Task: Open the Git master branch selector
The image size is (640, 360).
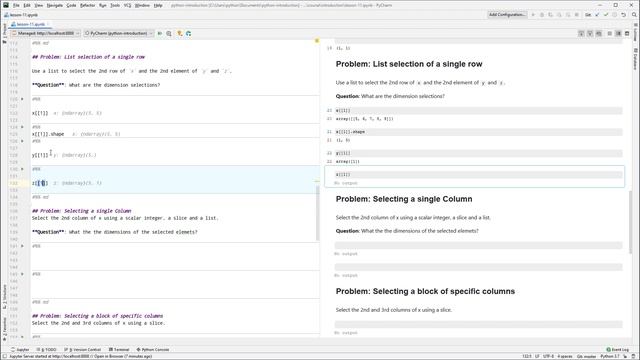Action: [x=587, y=356]
